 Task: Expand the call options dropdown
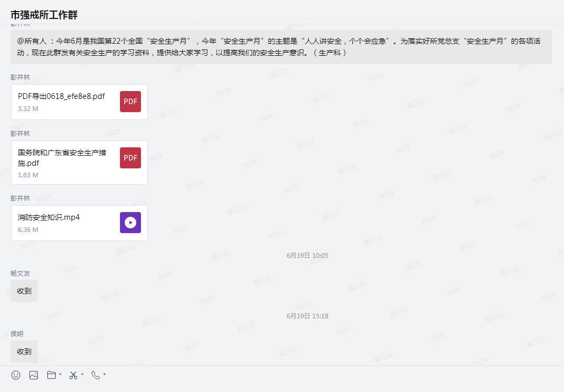tap(103, 375)
